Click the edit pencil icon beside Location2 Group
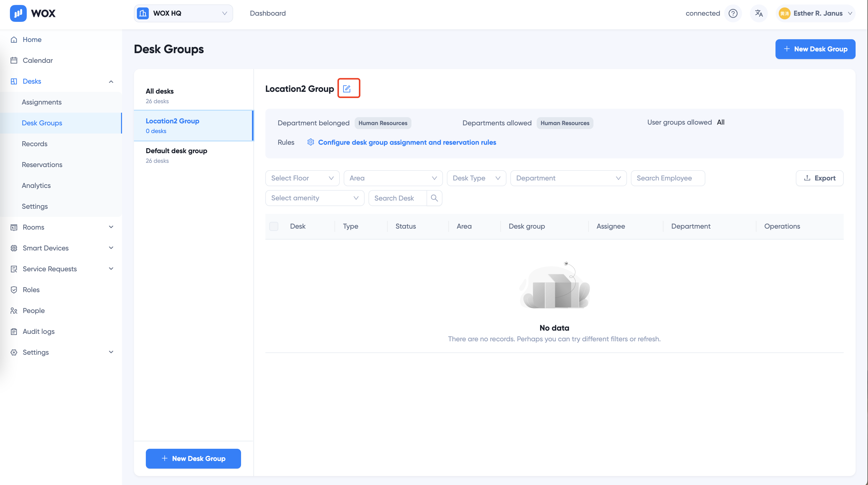 click(x=347, y=89)
